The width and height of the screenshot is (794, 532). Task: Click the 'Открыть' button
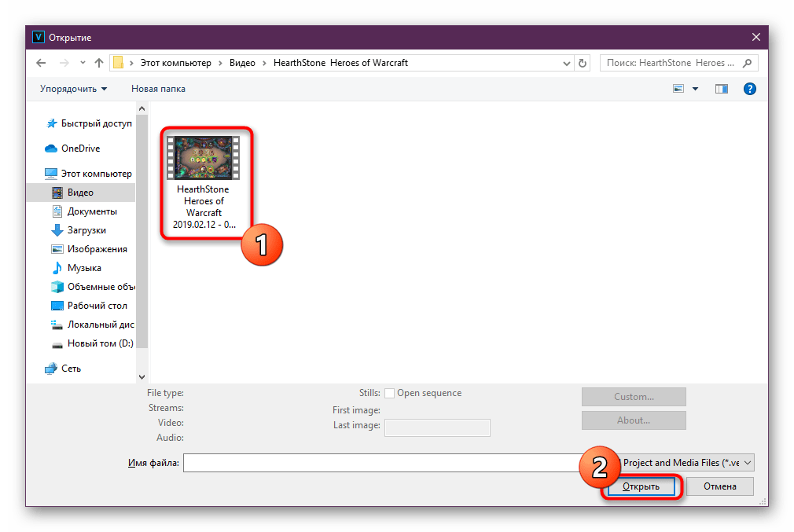point(641,486)
